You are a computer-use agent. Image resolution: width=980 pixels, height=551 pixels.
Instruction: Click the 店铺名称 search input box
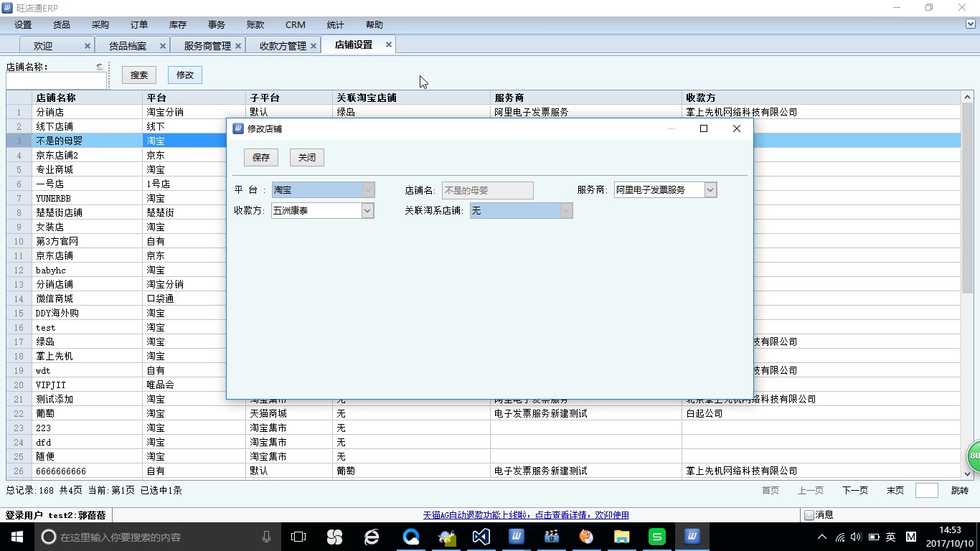point(57,81)
